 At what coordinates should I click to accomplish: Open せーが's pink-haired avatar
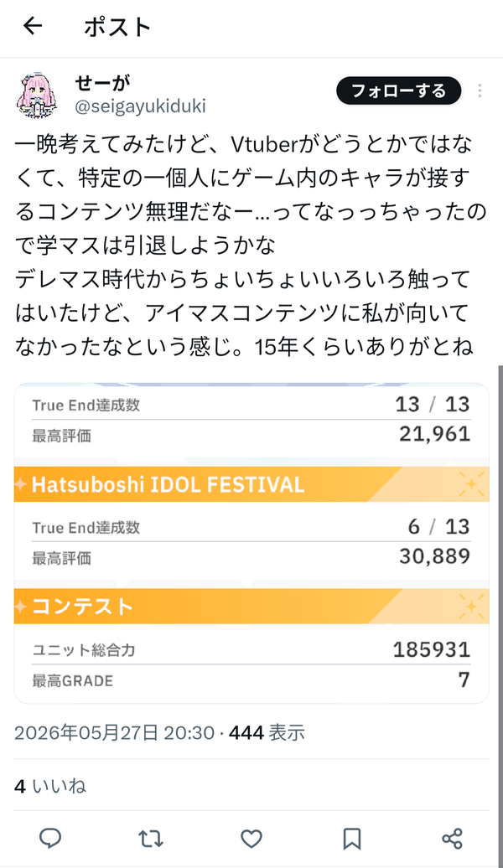pyautogui.click(x=38, y=95)
